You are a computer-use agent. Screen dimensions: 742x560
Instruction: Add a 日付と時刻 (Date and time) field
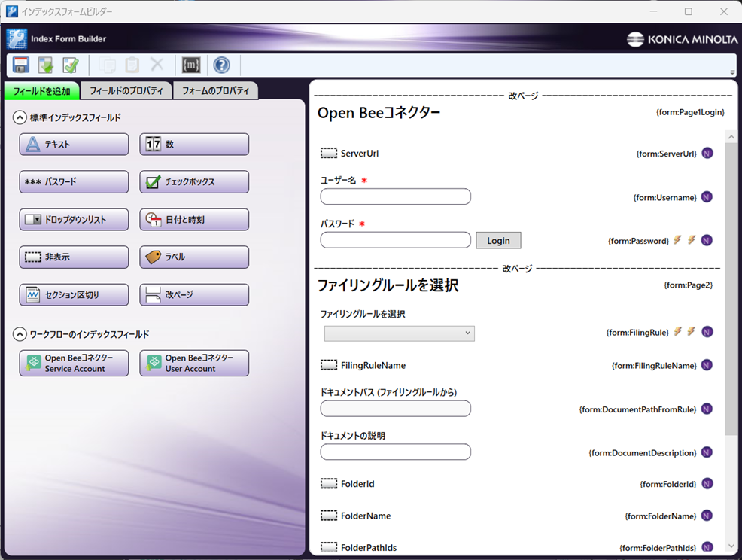(x=193, y=219)
